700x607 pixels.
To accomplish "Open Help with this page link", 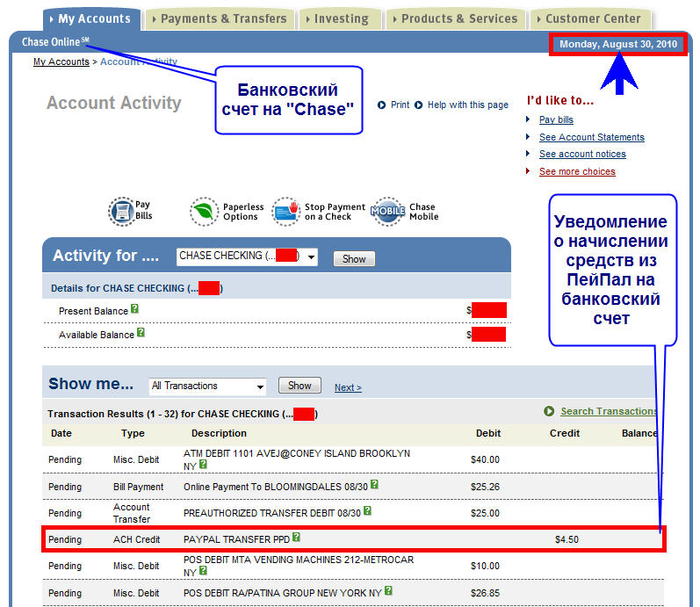I will [x=467, y=105].
